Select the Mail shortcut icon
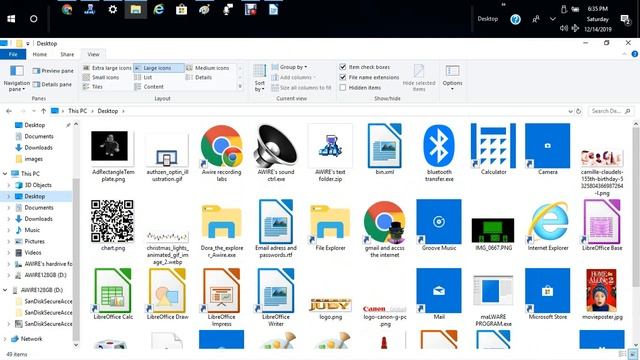The width and height of the screenshot is (640, 360). tap(439, 291)
